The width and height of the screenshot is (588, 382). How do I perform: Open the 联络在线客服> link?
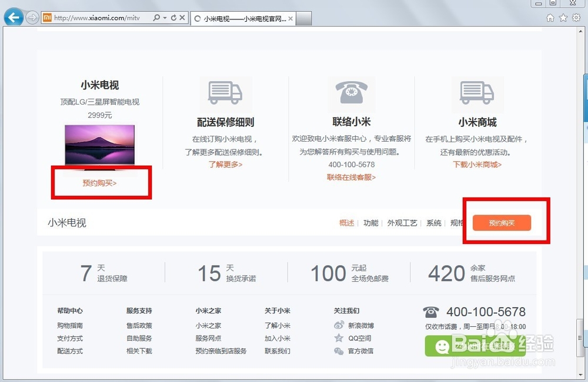pyautogui.click(x=352, y=177)
